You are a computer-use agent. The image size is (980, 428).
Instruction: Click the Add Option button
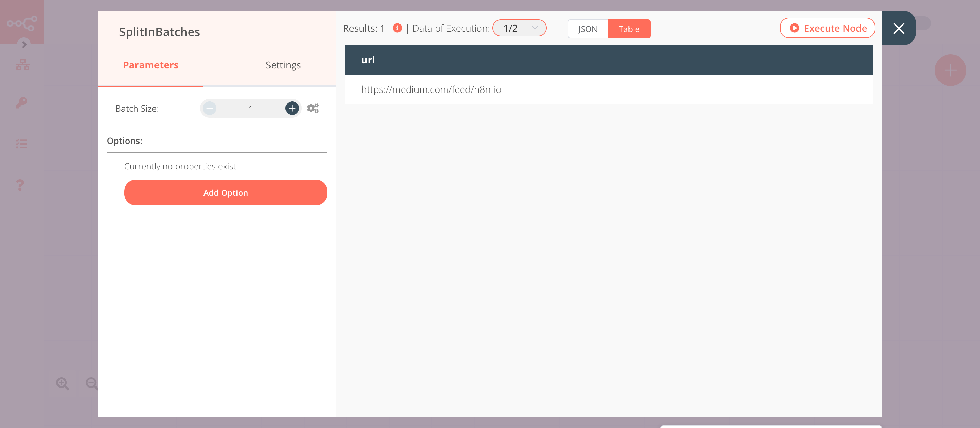click(226, 193)
